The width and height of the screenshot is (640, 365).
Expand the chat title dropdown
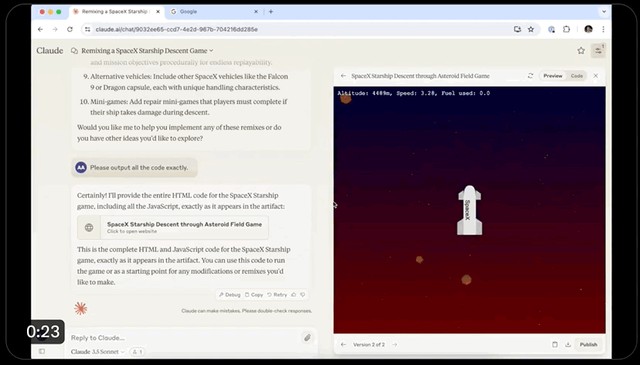[x=211, y=51]
